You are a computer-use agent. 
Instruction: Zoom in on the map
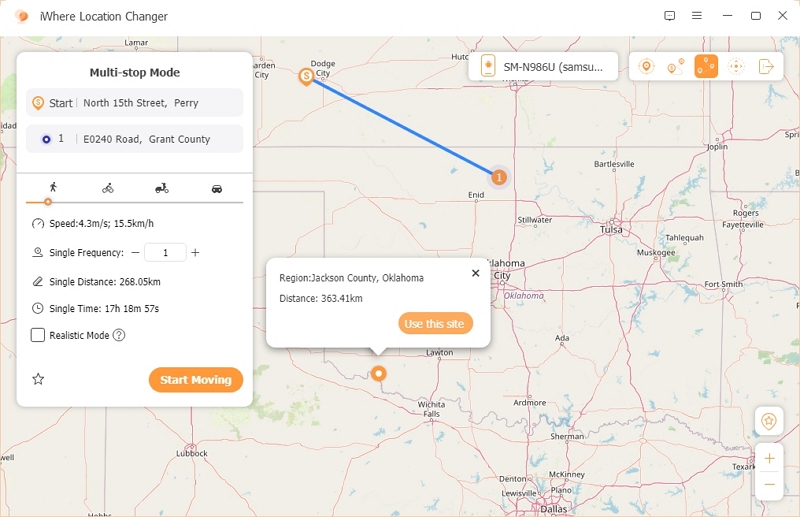coord(769,459)
